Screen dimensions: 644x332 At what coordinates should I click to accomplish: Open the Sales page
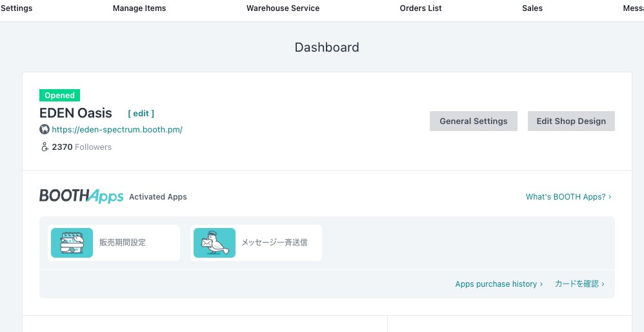point(532,8)
